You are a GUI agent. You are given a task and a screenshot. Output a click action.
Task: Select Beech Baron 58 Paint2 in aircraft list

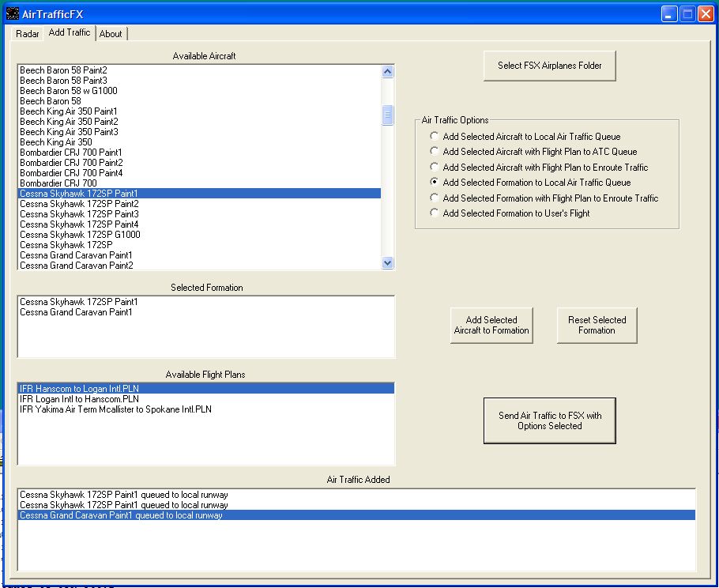(199, 70)
